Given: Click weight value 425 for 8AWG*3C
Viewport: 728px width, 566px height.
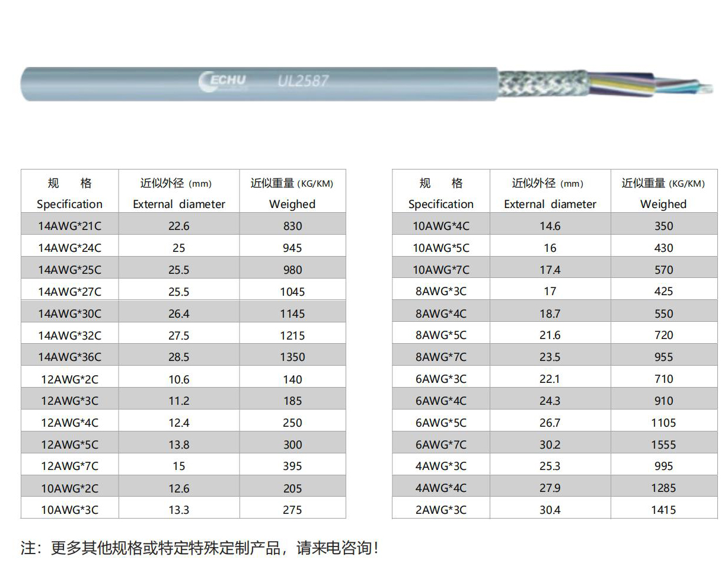Looking at the screenshot, I should point(664,292).
